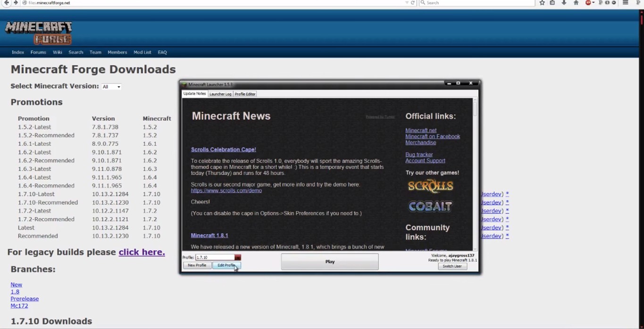Viewport: 644px width, 329px height.
Task: Open the Bug tracker link
Action: (419, 155)
